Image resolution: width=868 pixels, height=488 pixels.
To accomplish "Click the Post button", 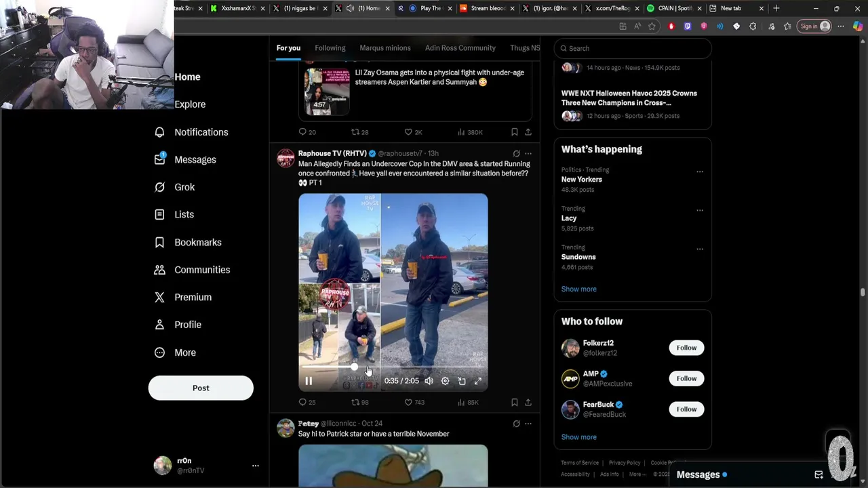I will pyautogui.click(x=201, y=388).
